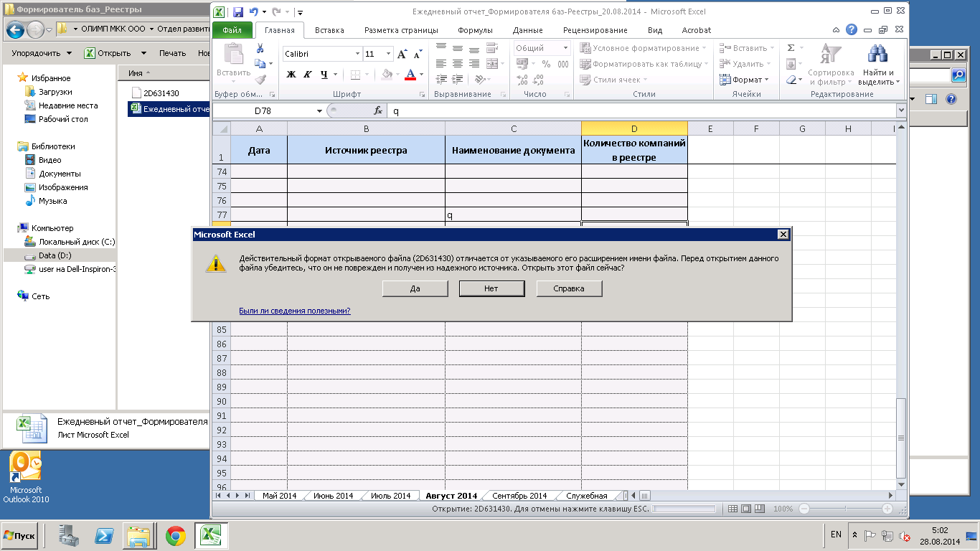The image size is (980, 551).
Task: Open Стили ячеек menu
Action: pos(614,80)
